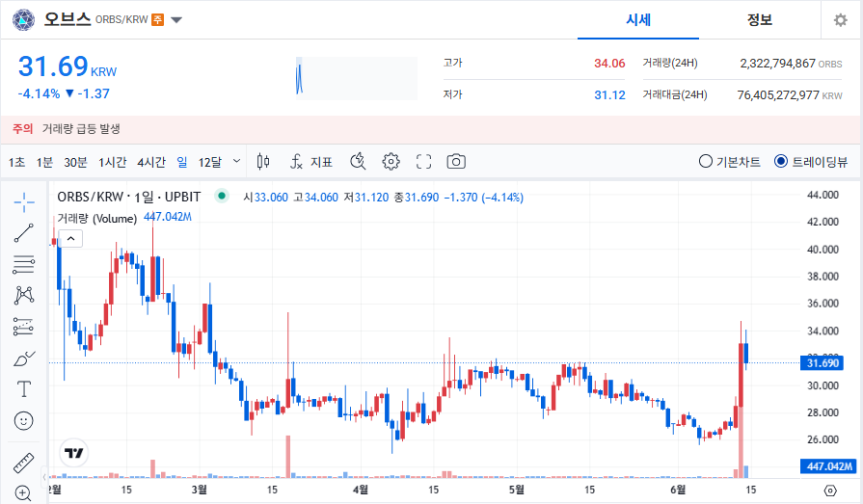Open the forecasting and measurement tools
Image resolution: width=863 pixels, height=504 pixels.
(x=24, y=327)
